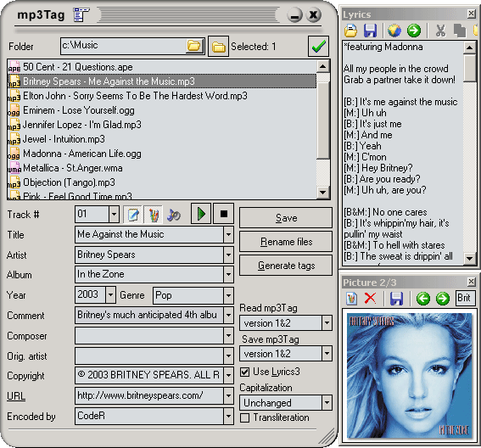This screenshot has width=481, height=448.
Task: Add a picture in Picture panel
Action: (x=351, y=299)
